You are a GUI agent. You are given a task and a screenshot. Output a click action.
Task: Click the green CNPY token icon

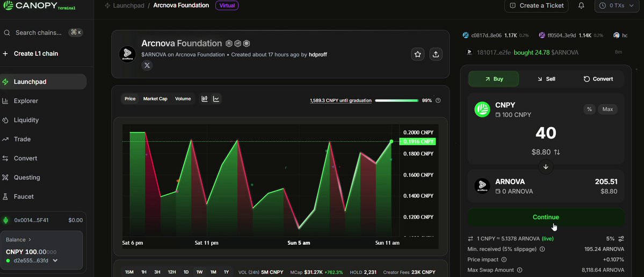click(482, 110)
